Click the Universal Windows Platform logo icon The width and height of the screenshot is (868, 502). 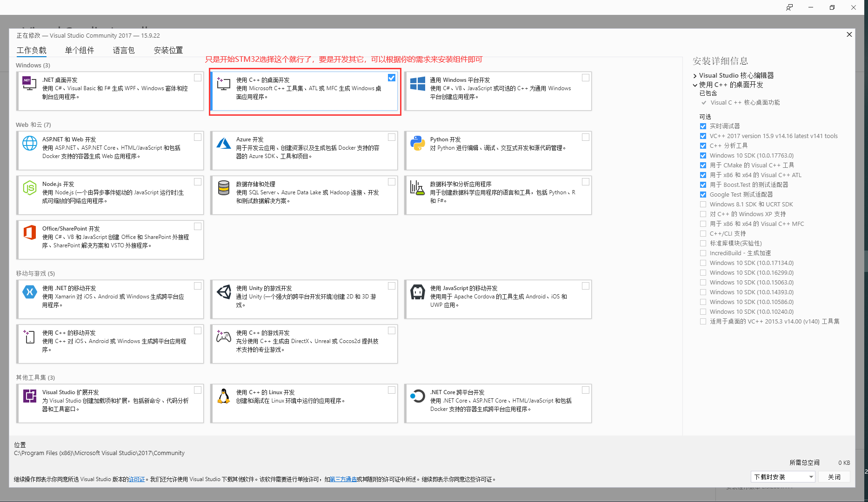[417, 84]
